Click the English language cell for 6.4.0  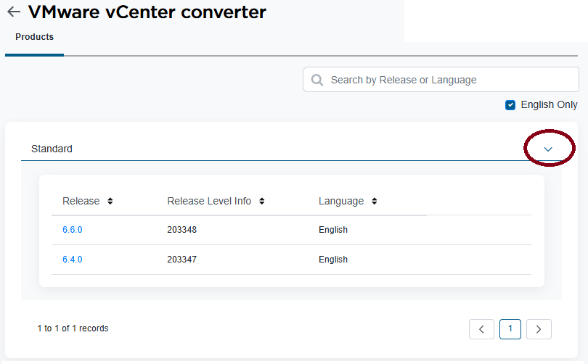coord(333,259)
